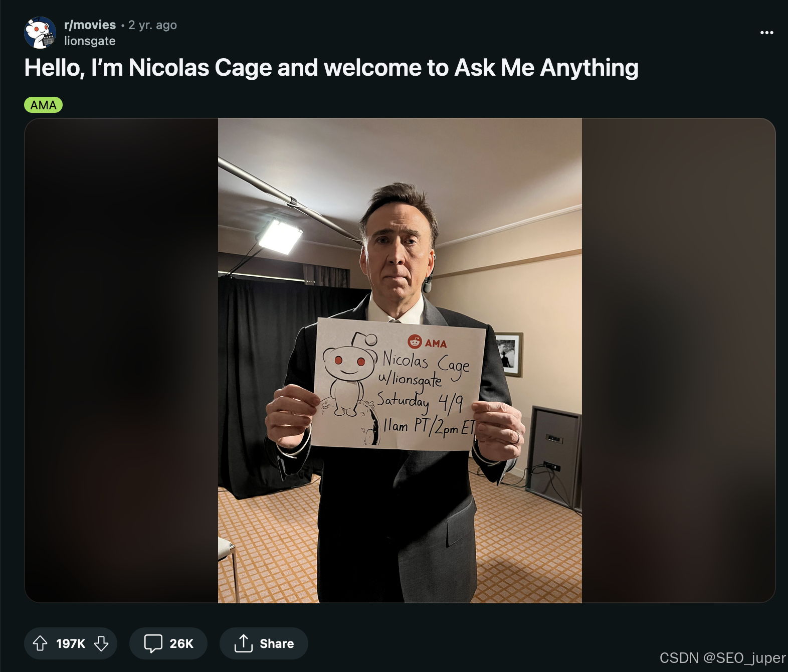Click the handwritten AMA sign in the photo
This screenshot has width=788, height=672.
(399, 384)
